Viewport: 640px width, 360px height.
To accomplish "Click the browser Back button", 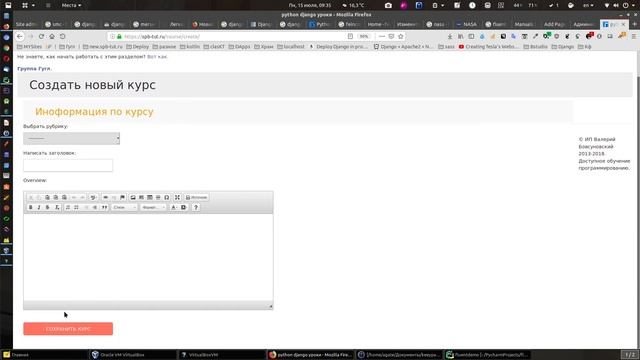I will tap(20, 36).
